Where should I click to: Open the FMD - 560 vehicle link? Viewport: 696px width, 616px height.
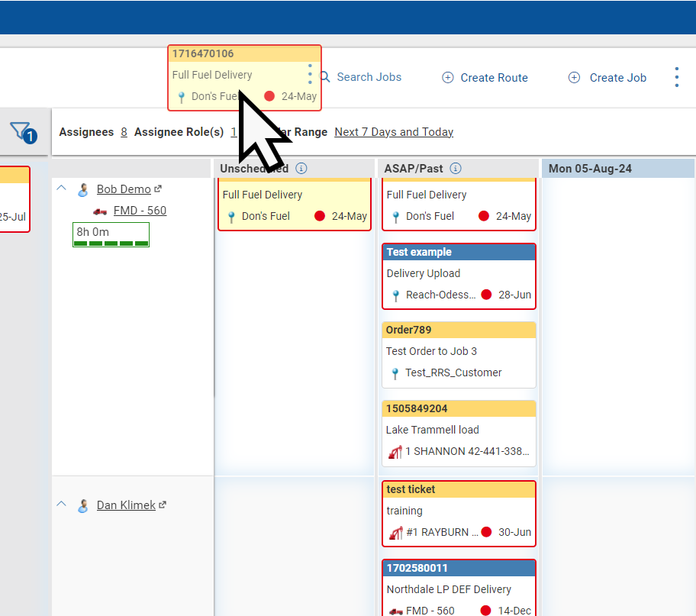[140, 211]
